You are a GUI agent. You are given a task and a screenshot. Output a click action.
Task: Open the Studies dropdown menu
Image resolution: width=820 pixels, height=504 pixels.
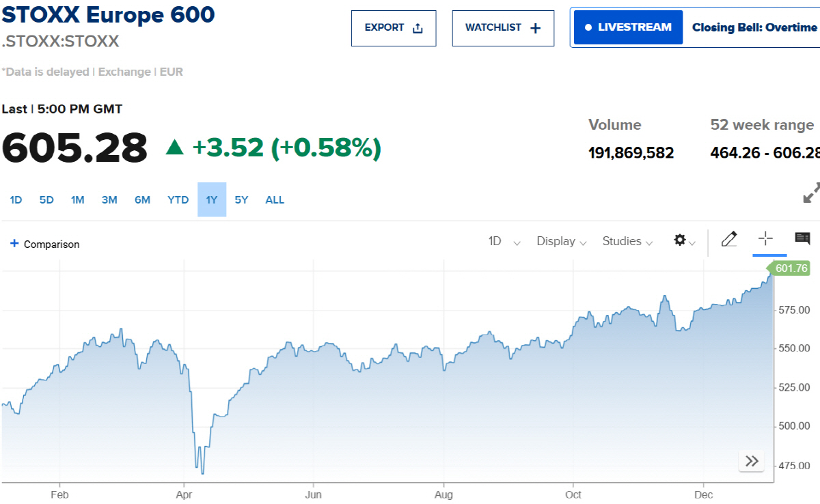click(627, 241)
